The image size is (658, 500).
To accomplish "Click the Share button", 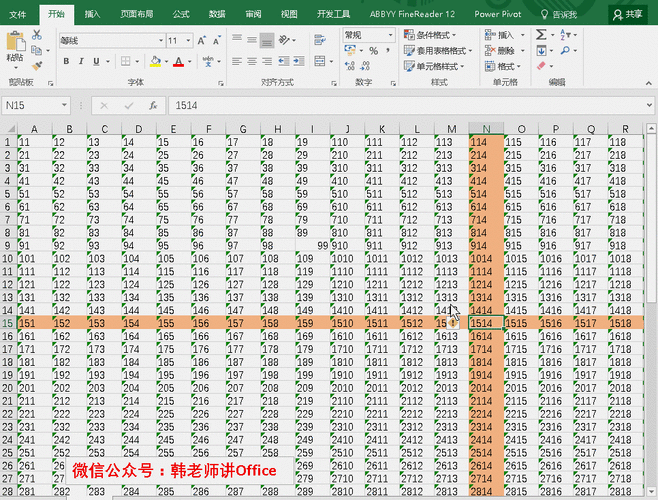I will (x=628, y=15).
